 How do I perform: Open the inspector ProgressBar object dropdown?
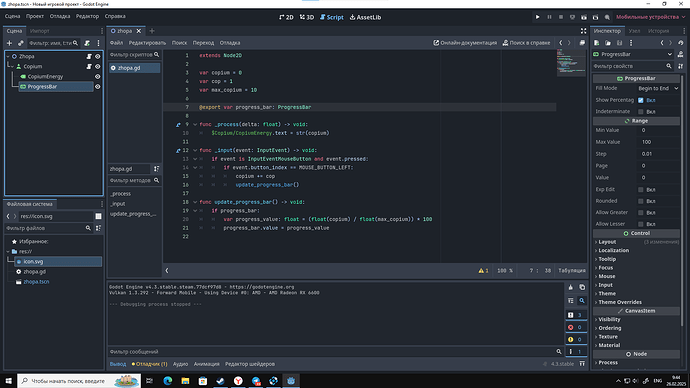[633, 54]
